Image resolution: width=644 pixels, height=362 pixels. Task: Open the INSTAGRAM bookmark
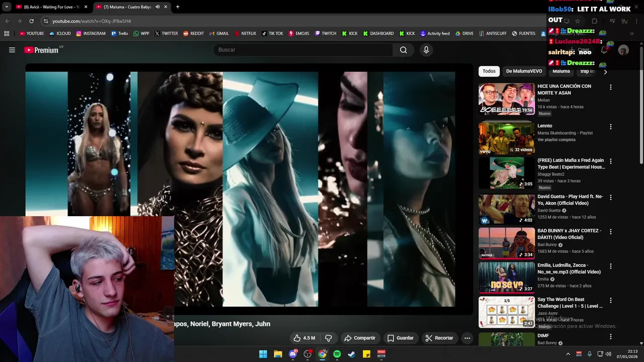91,34
